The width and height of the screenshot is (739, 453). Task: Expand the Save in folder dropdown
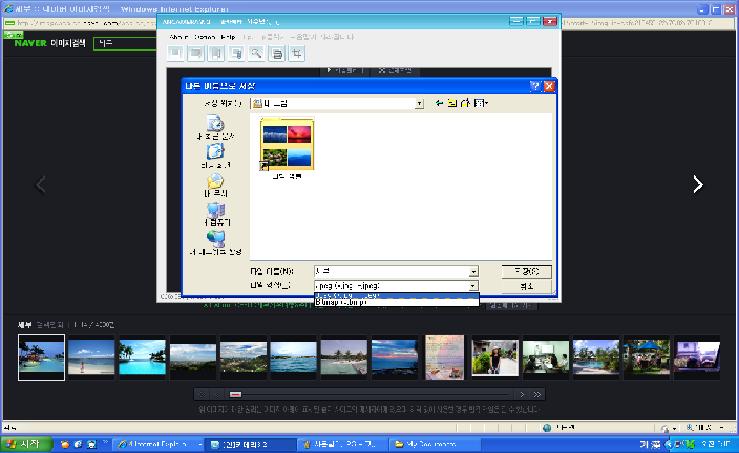point(419,102)
